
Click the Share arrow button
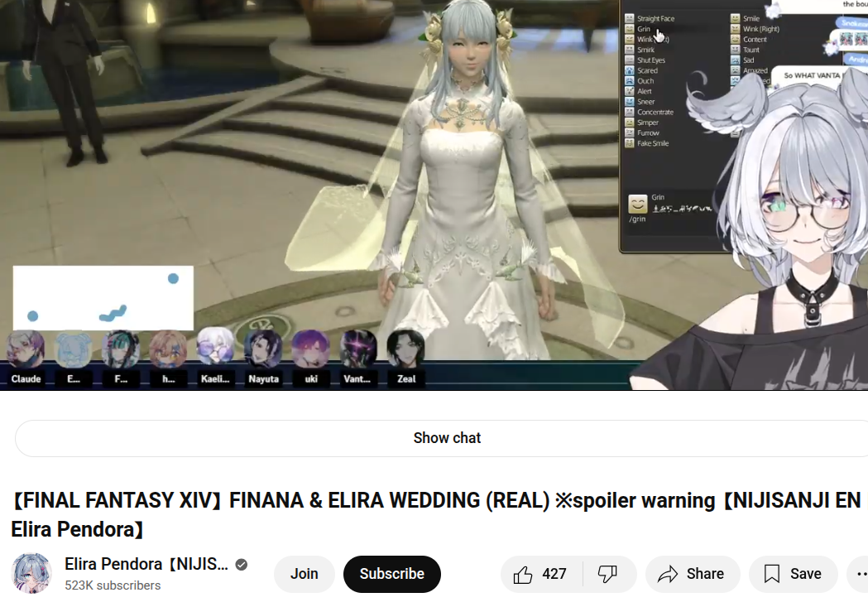[x=692, y=574]
